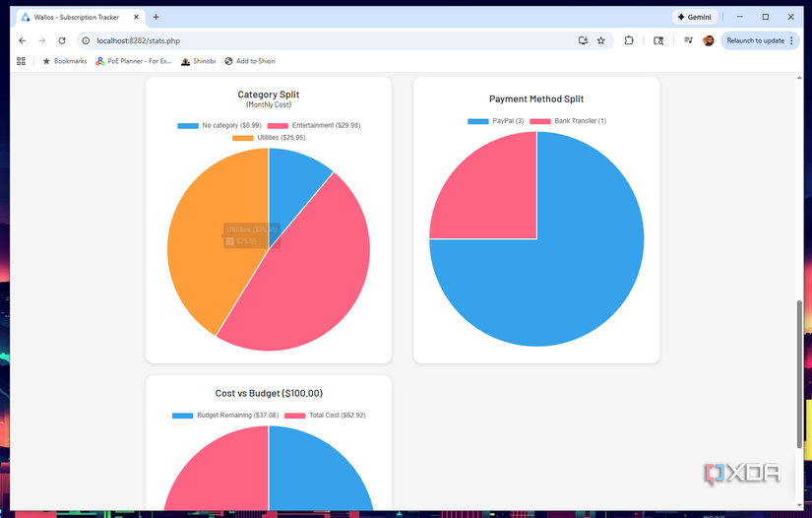812x518 pixels.
Task: Maximize the Chrome window
Action: click(766, 17)
